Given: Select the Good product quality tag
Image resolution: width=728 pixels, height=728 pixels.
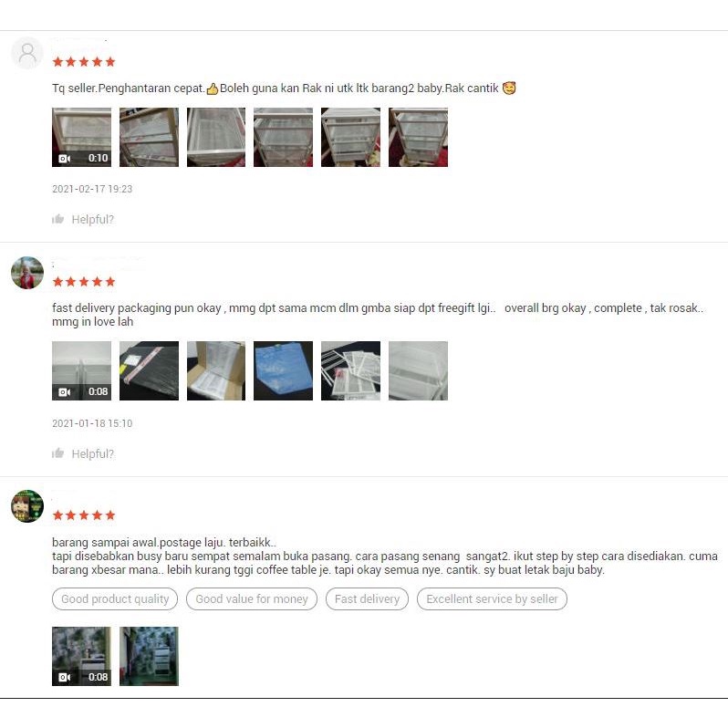Looking at the screenshot, I should point(115,599).
